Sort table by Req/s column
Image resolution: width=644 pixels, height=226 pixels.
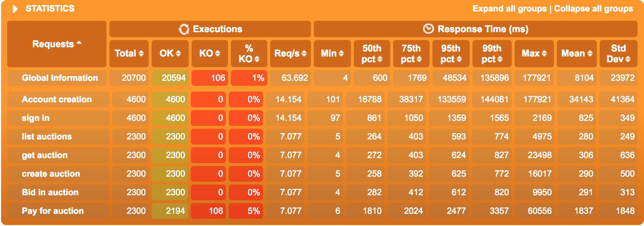[x=290, y=53]
